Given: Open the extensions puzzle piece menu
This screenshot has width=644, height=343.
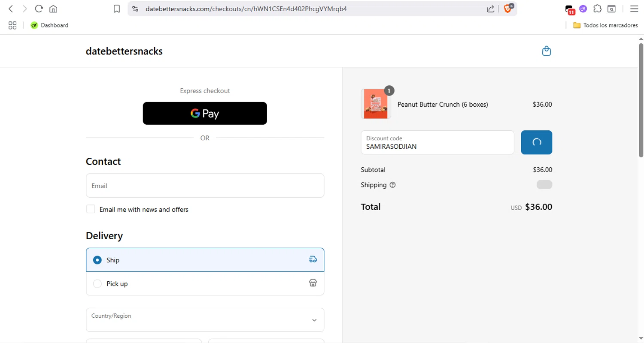Looking at the screenshot, I should pos(597,9).
